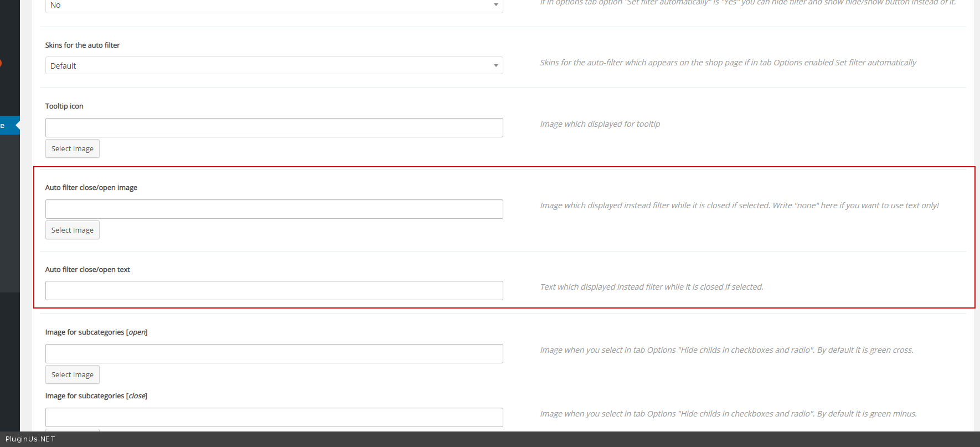The height and width of the screenshot is (447, 980).
Task: Click the active blue sidebar menu item
Action: [10, 125]
